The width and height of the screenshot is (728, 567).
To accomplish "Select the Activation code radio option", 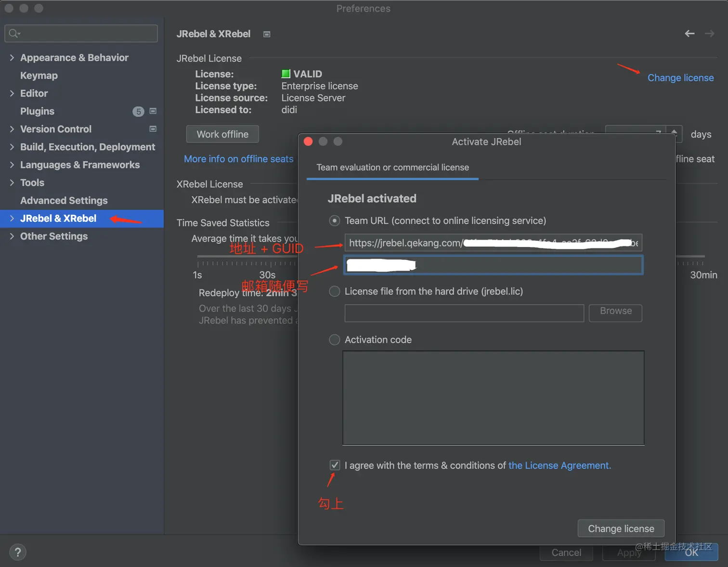I will coord(334,340).
